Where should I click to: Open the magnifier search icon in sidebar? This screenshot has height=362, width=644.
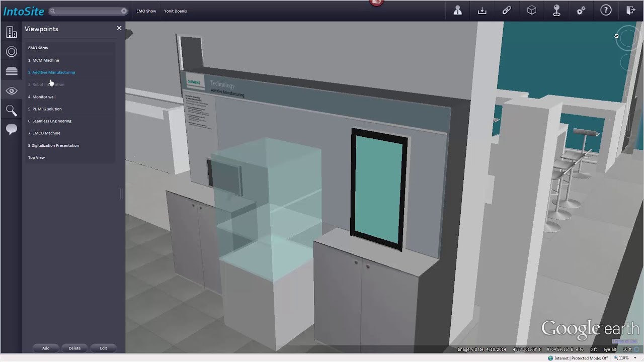click(x=11, y=110)
